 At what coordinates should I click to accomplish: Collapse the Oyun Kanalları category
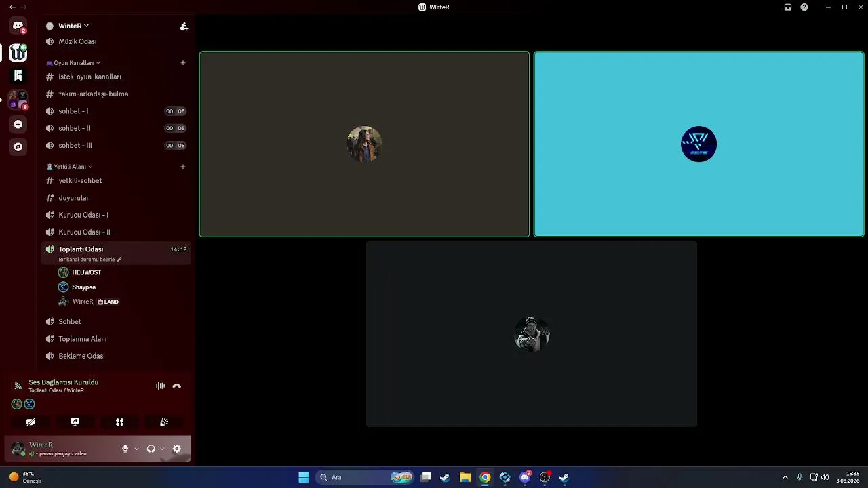coord(73,63)
